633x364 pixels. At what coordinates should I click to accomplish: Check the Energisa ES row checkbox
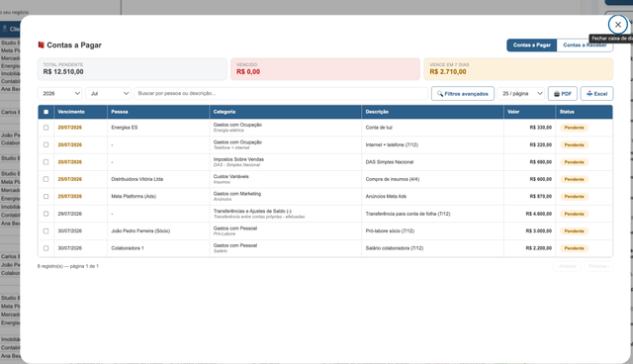(46, 128)
